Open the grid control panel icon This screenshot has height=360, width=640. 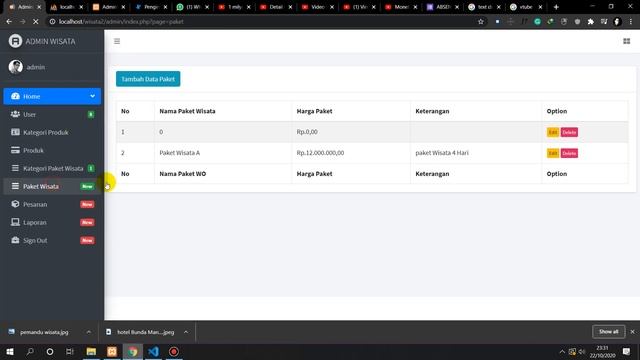pyautogui.click(x=627, y=41)
